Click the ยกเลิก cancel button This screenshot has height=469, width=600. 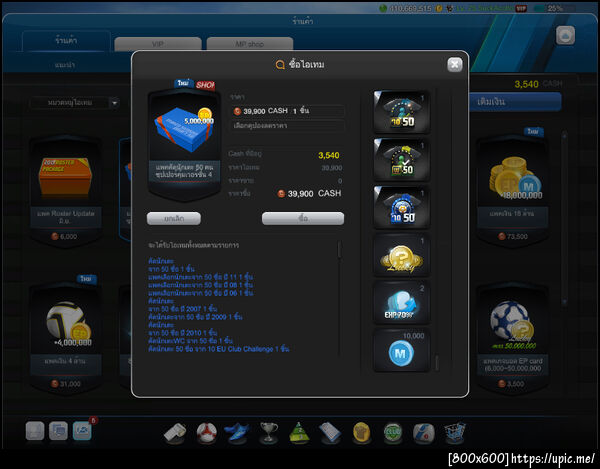tap(174, 218)
